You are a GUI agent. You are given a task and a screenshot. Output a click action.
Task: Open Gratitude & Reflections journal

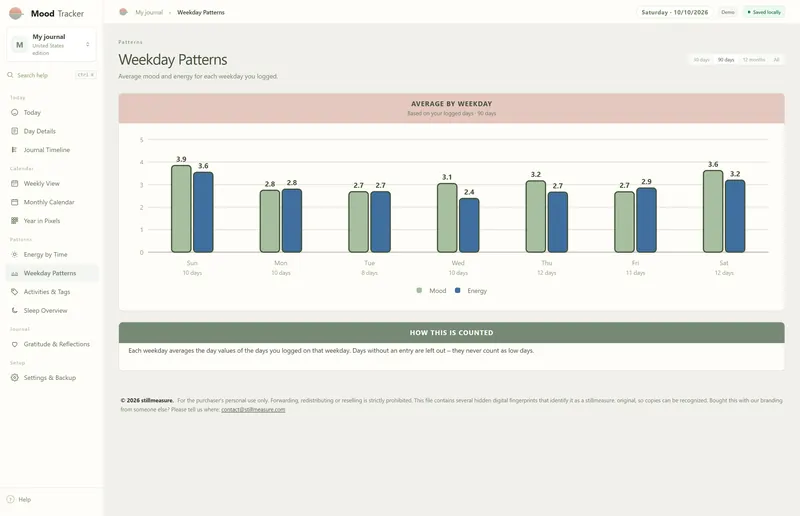pos(52,344)
